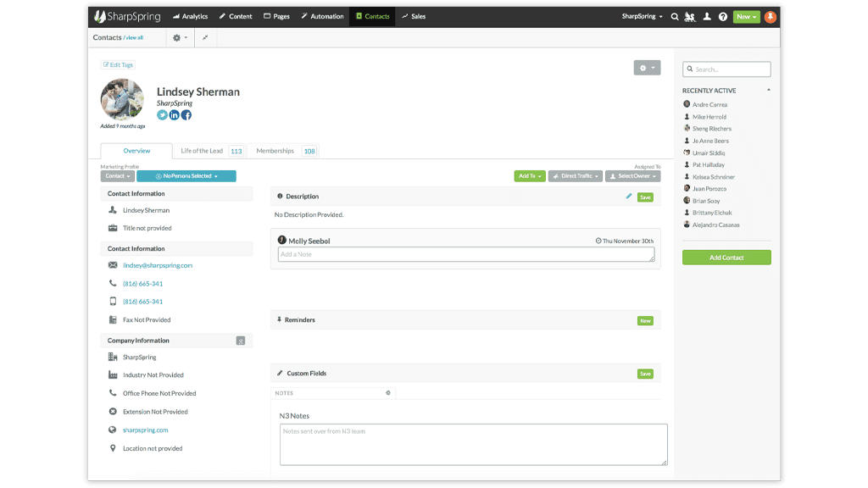Viewport: 868px width, 488px height.
Task: Open the green New dropdown
Action: (746, 17)
